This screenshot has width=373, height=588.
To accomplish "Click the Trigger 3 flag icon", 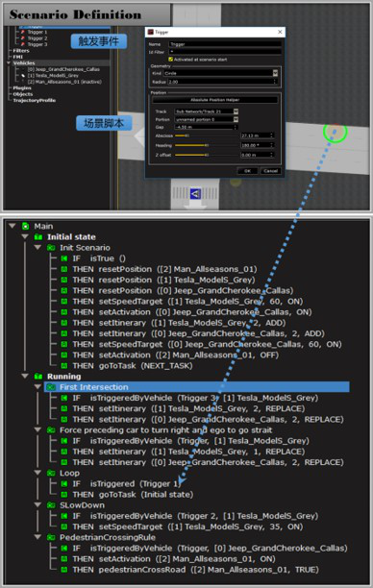I will tap(22, 44).
